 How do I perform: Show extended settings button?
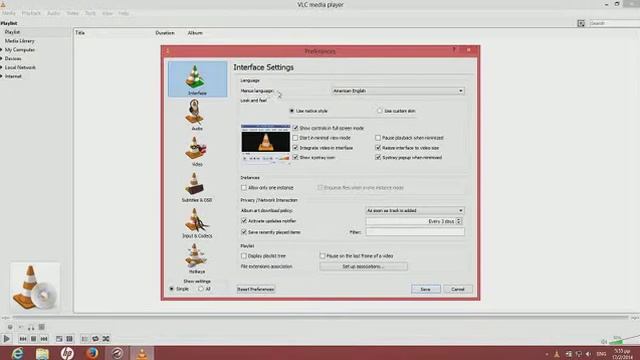click(x=69, y=339)
